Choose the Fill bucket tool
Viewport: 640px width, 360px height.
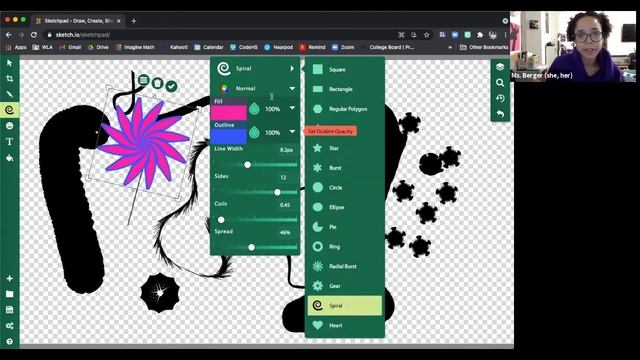pyautogui.click(x=9, y=158)
